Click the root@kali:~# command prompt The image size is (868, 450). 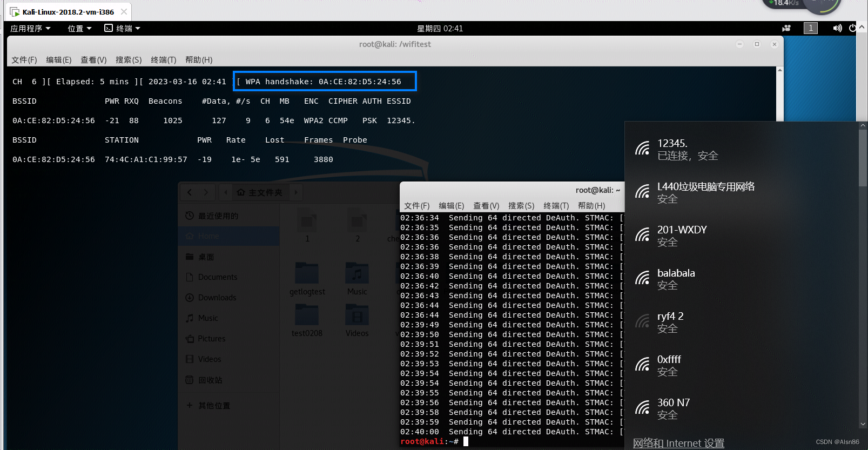coord(429,441)
